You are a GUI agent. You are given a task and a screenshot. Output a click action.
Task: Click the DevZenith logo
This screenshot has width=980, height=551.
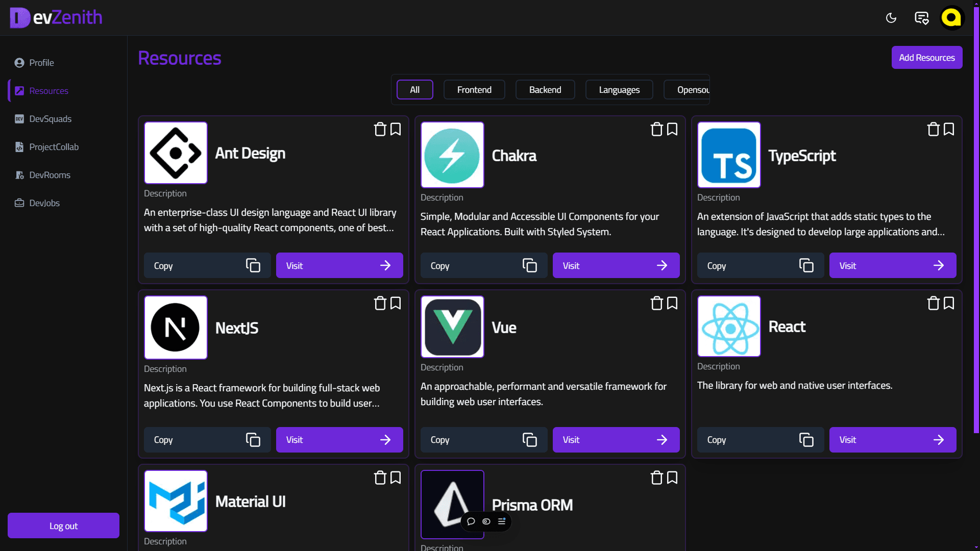click(56, 18)
